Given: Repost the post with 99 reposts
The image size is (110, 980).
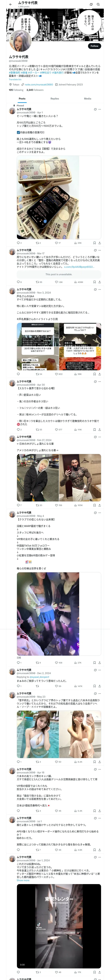Looking at the screenshot, I should click(x=39, y=282).
